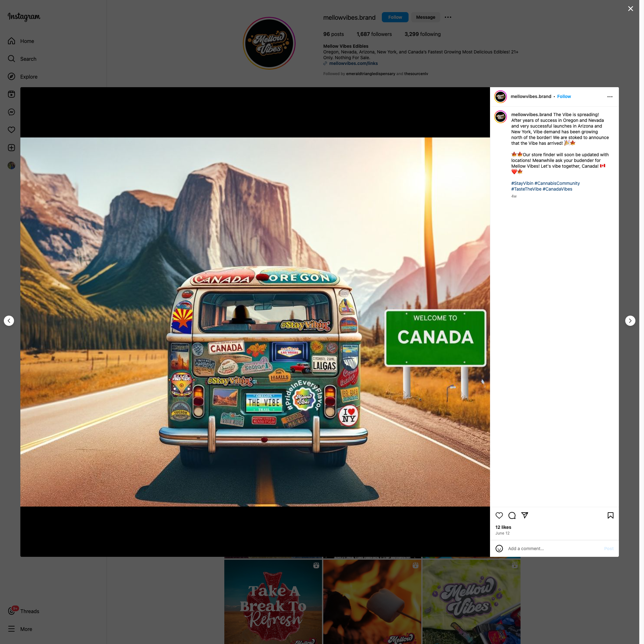644x644 pixels.
Task: Click the 4w caption timestamp
Action: coord(514,196)
